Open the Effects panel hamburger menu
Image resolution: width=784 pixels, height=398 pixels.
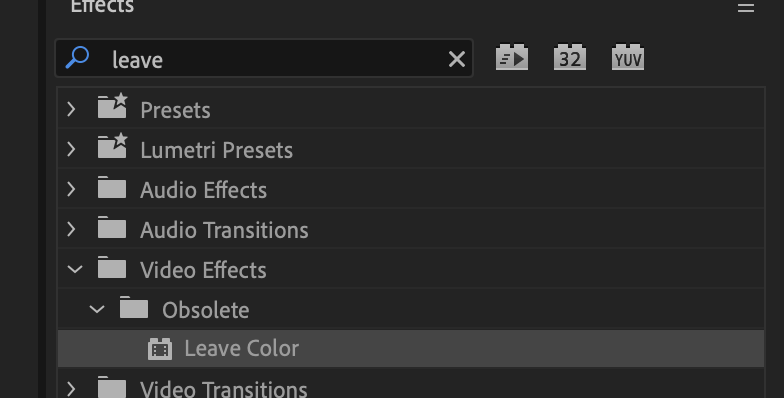click(x=746, y=7)
